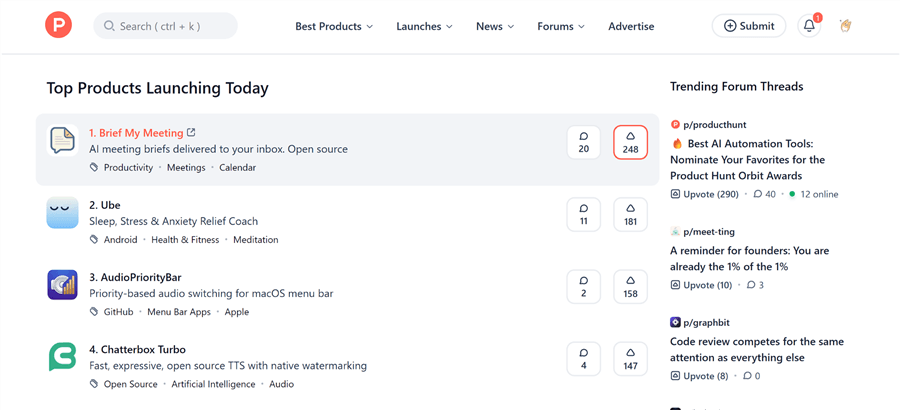Viewport: 900px width, 410px height.
Task: View comments on AudioPriorityBar (2)
Action: click(x=584, y=287)
